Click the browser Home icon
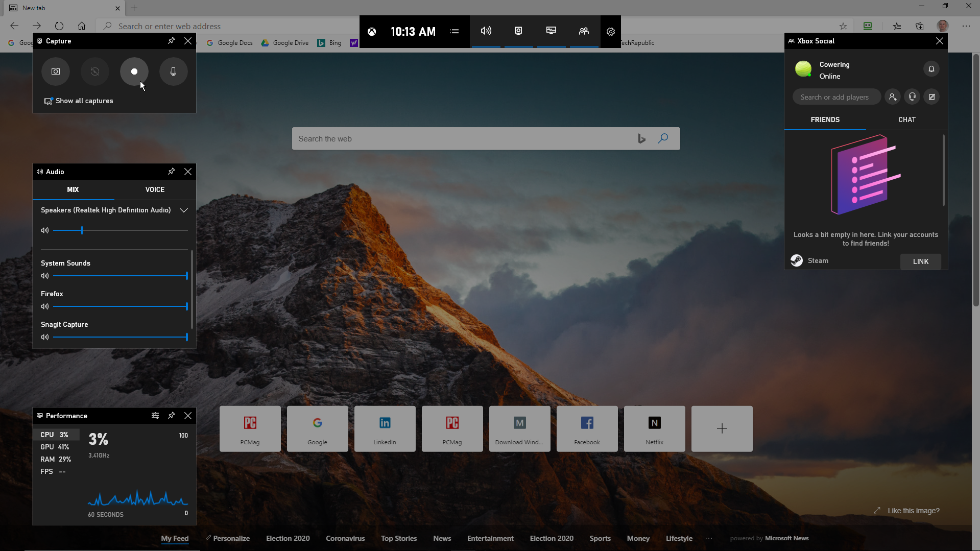The image size is (980, 551). click(x=82, y=26)
